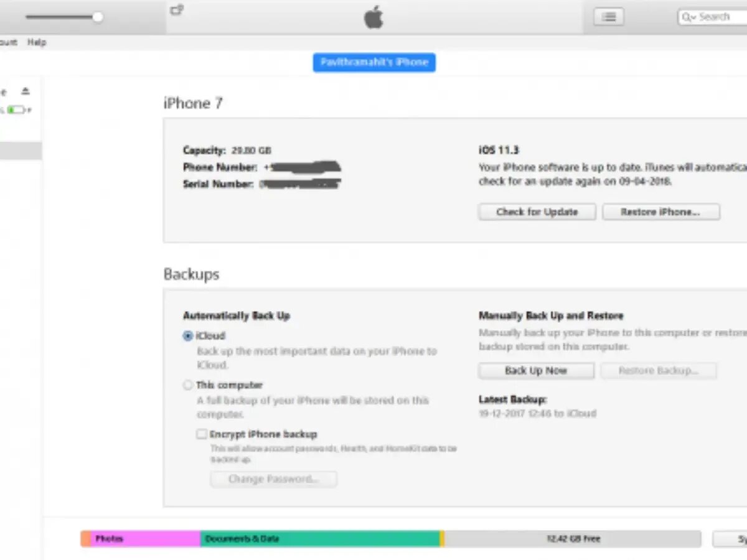Open the Help menu
Image resolution: width=747 pixels, height=560 pixels.
[37, 42]
